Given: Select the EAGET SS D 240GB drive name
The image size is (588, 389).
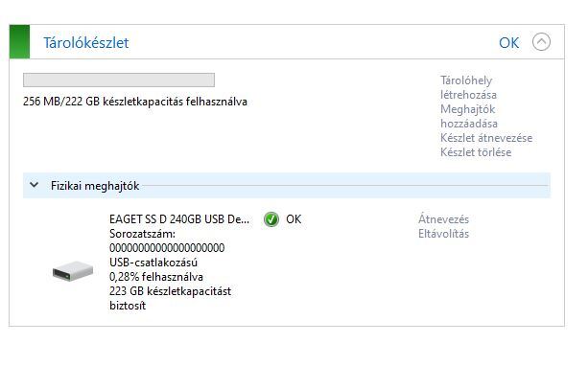Looking at the screenshot, I should 179,219.
